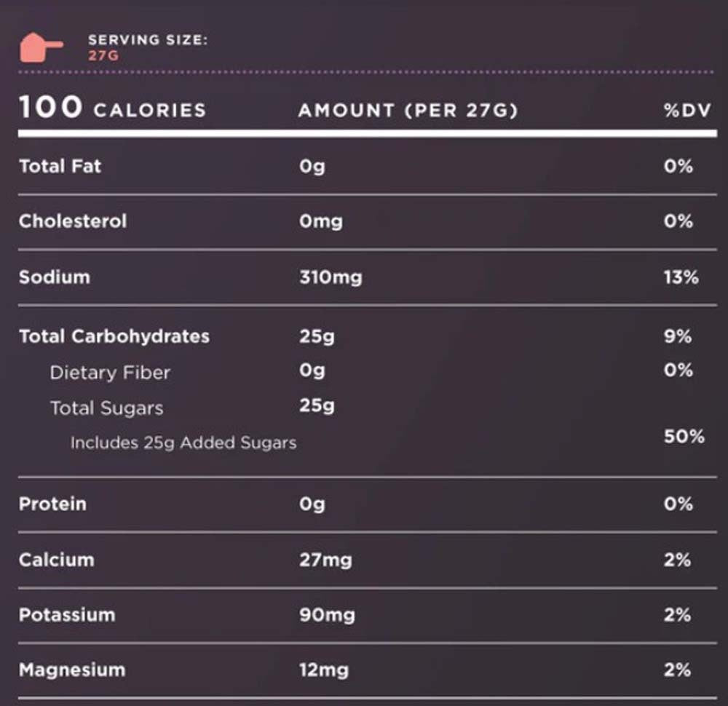Click the Serving Size label
The image size is (728, 706).
tap(148, 41)
